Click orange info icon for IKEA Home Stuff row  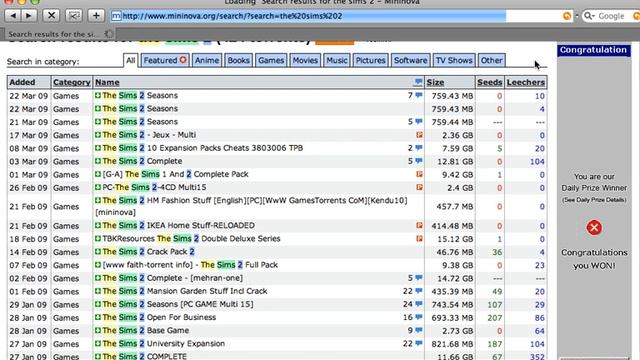click(x=419, y=225)
